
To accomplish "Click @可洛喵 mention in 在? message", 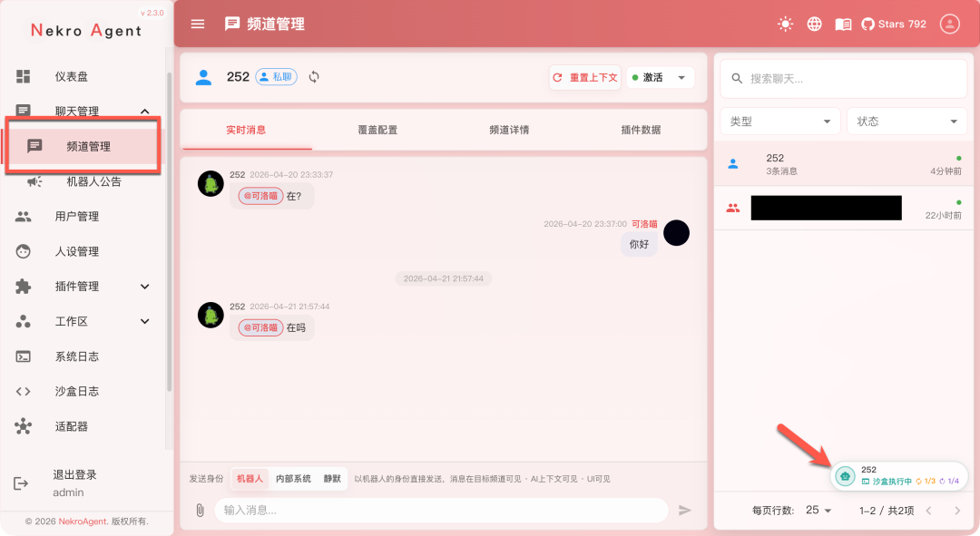I will pyautogui.click(x=260, y=196).
